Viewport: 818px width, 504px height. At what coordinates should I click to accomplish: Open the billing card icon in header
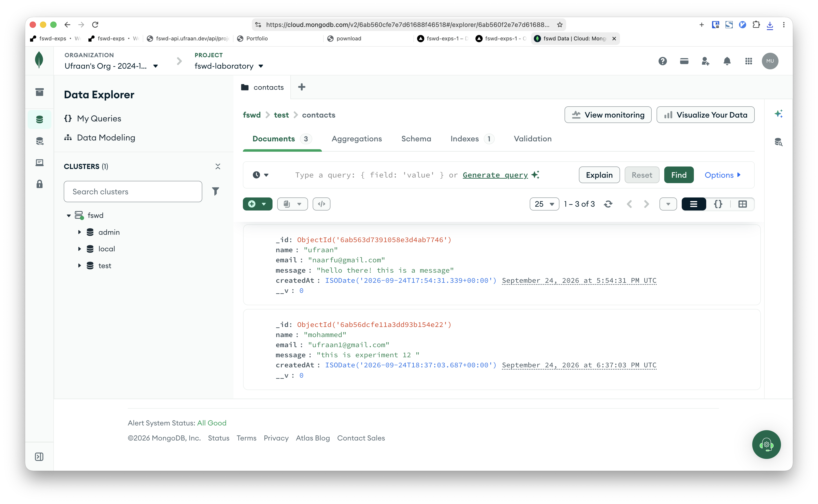(x=684, y=61)
